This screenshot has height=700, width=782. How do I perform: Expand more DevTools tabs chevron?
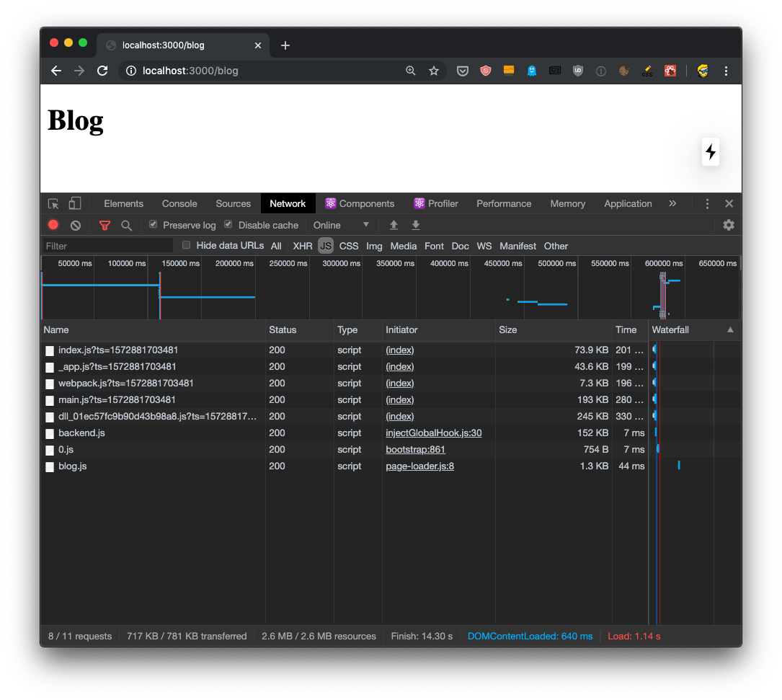[672, 203]
